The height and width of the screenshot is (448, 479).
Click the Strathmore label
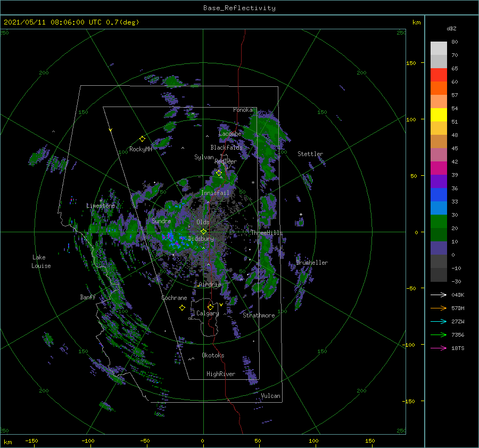pos(259,315)
